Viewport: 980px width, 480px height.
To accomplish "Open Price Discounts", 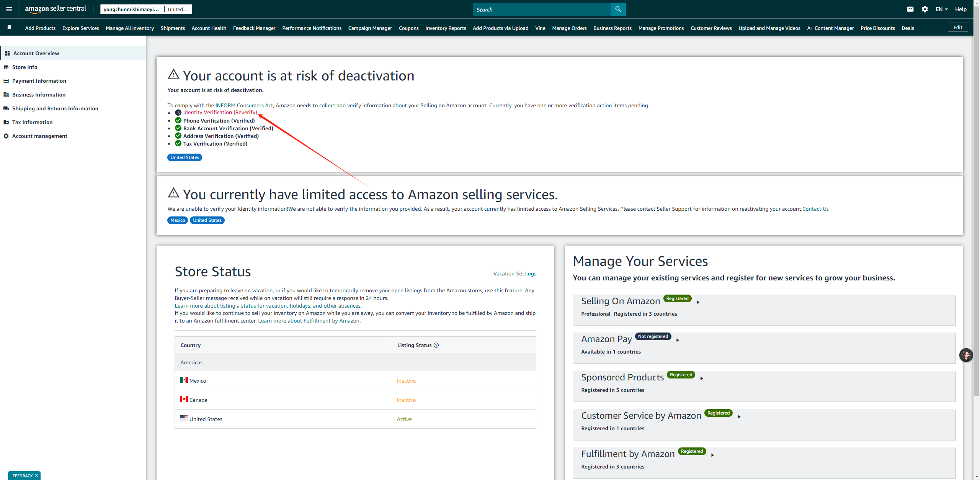I will [x=877, y=28].
